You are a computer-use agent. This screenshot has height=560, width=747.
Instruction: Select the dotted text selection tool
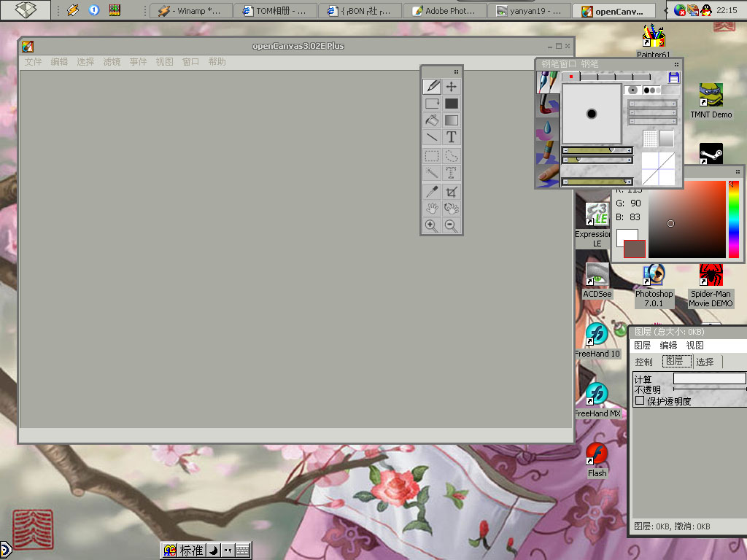click(x=451, y=172)
